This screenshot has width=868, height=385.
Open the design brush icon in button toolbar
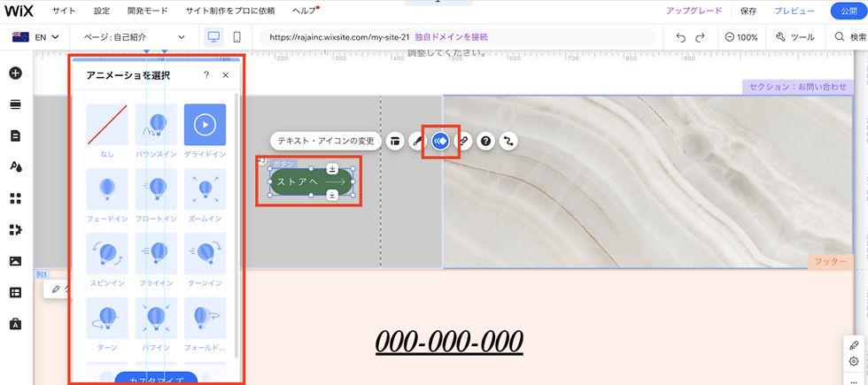tap(417, 141)
